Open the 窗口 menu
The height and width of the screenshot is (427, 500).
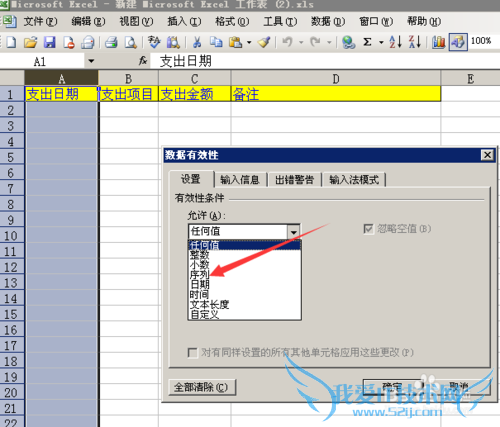[x=376, y=22]
